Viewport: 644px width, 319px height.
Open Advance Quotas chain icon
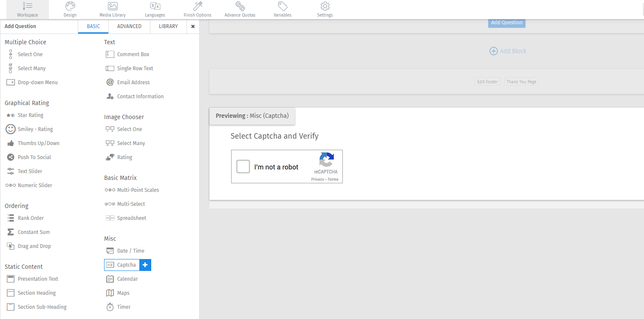[x=240, y=6]
